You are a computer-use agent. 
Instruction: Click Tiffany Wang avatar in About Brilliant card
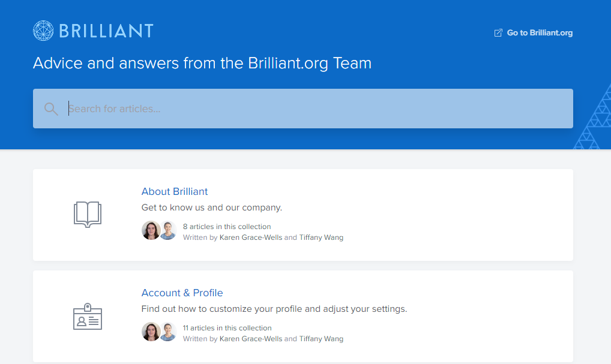click(x=168, y=230)
